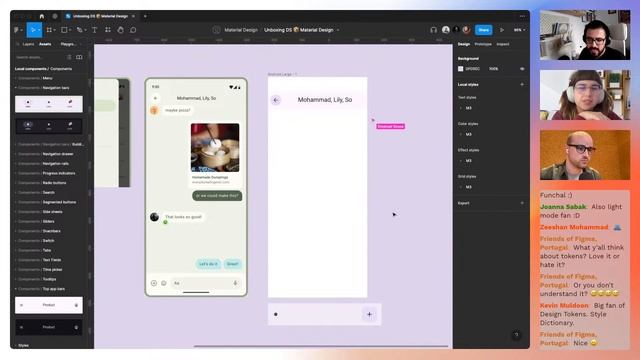Screen dimensions: 640x360
Task: Open team library book icon
Action: (79, 57)
